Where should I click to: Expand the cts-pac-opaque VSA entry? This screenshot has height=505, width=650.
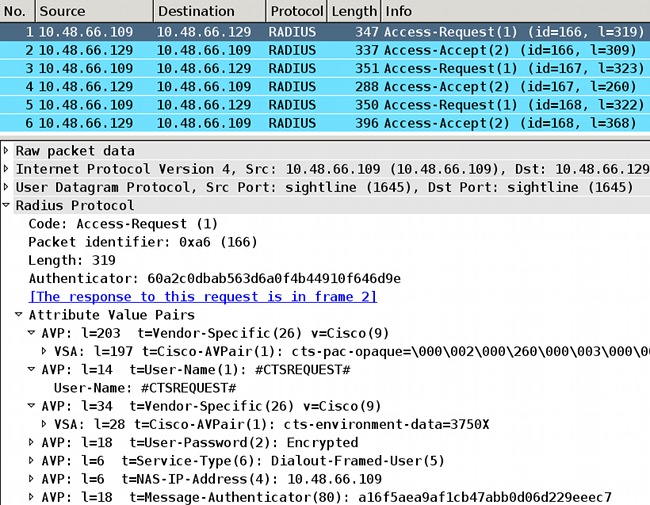(x=45, y=351)
